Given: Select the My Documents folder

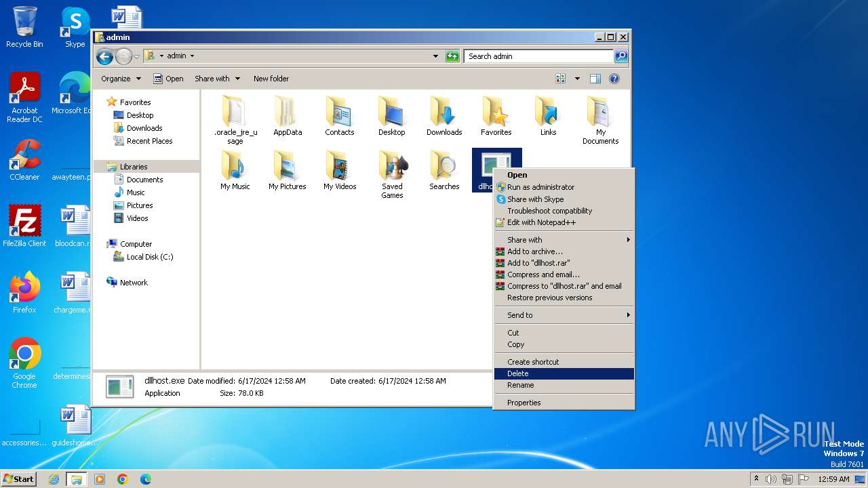Looking at the screenshot, I should (x=600, y=120).
